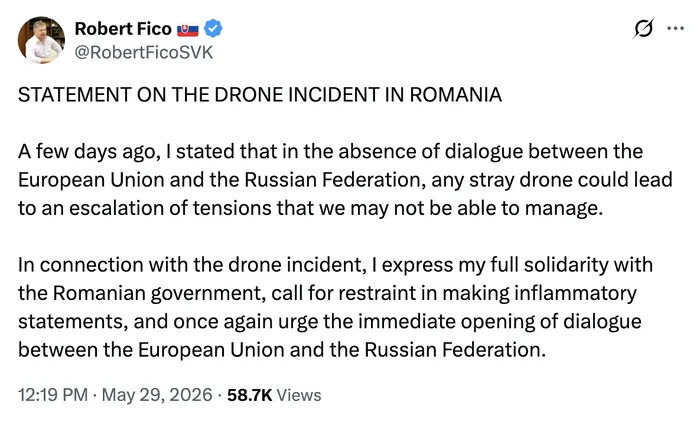Click the Views label after the count
The width and height of the screenshot is (700, 421).
(x=299, y=395)
